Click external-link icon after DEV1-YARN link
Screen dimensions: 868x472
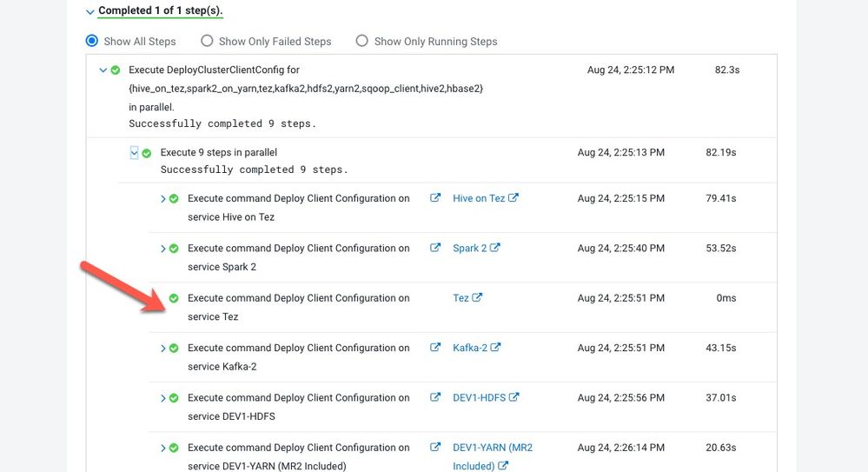tap(503, 466)
